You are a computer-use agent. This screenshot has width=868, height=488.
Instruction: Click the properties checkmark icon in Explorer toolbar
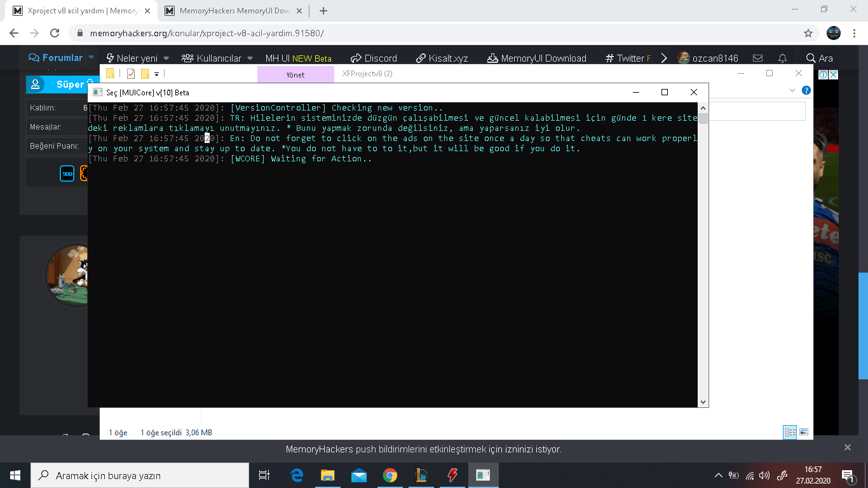(x=131, y=74)
